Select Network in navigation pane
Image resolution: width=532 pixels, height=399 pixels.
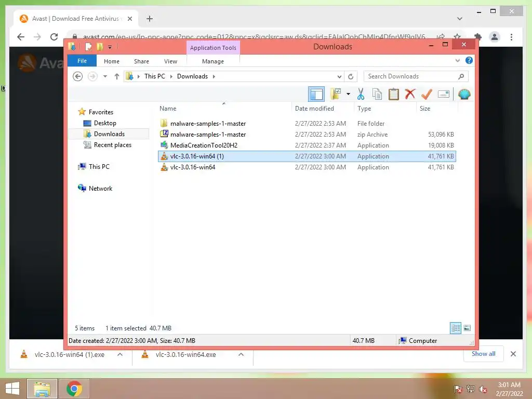[x=100, y=188]
